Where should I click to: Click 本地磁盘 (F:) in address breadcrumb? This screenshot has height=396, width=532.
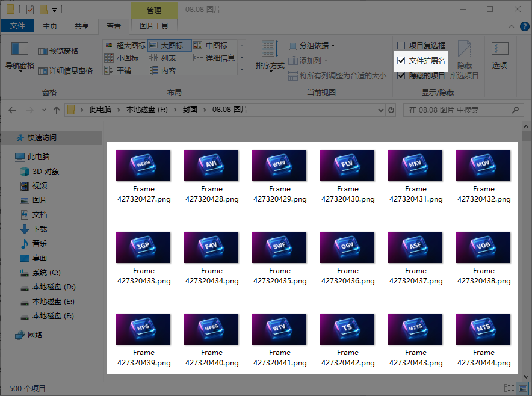[x=147, y=110]
